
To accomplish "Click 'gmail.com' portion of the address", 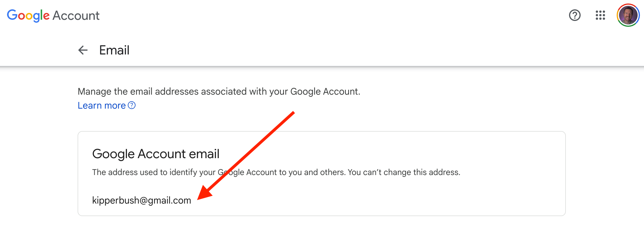I will (169, 200).
